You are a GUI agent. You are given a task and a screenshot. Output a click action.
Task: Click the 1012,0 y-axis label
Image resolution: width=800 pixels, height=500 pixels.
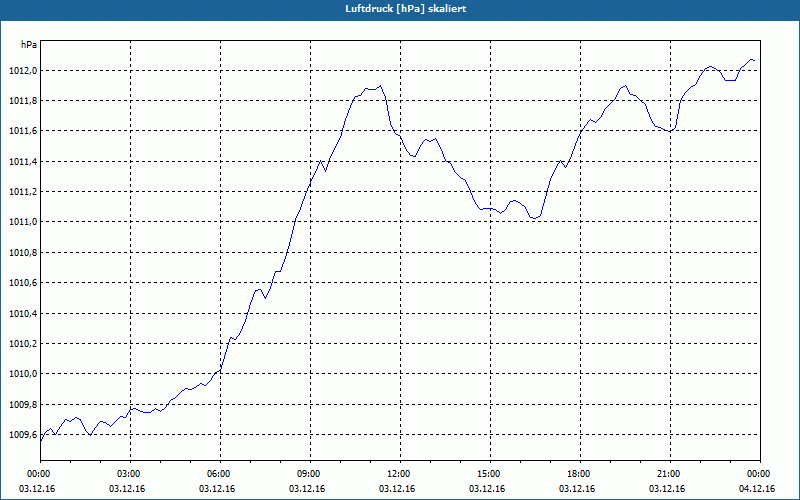click(x=23, y=70)
